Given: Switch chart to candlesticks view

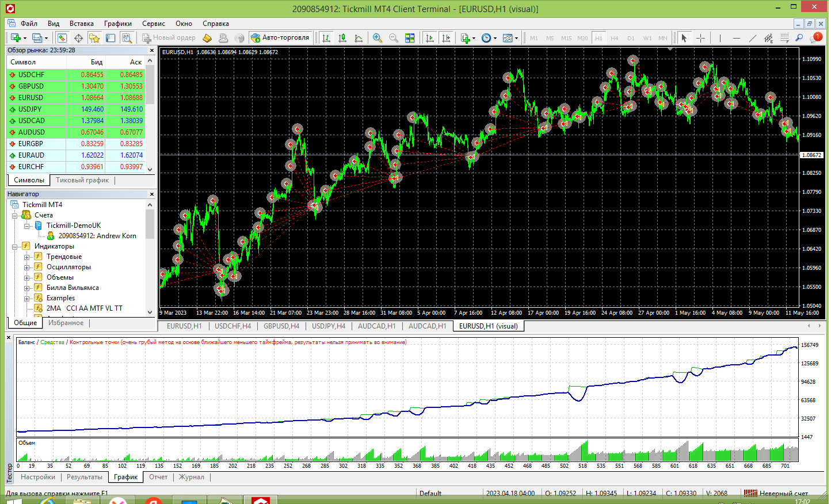Looking at the screenshot, I should pos(342,38).
